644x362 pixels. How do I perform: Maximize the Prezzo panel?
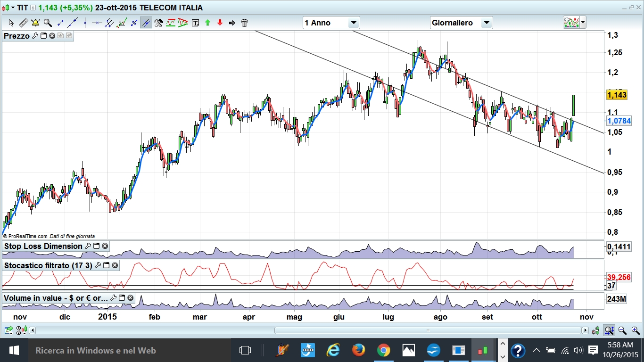pos(43,36)
